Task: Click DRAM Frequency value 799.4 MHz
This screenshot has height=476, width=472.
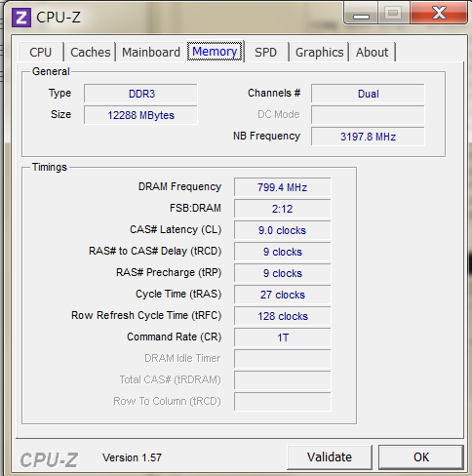Action: (x=283, y=187)
